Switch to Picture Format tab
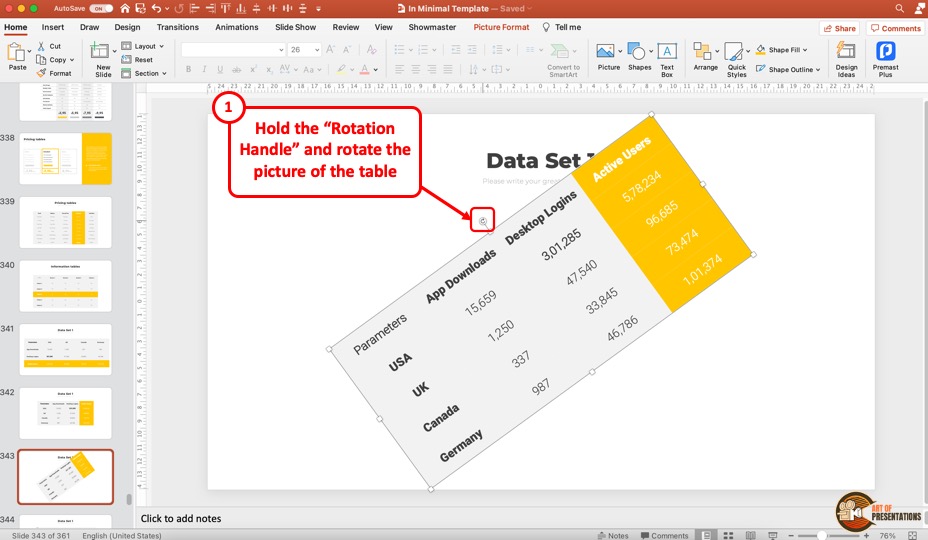 (501, 27)
